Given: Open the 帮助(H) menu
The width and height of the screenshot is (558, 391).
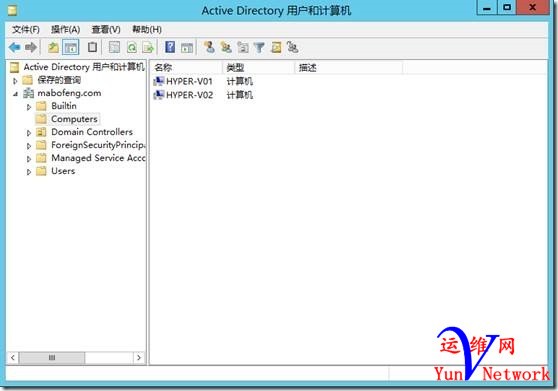Looking at the screenshot, I should 147,30.
